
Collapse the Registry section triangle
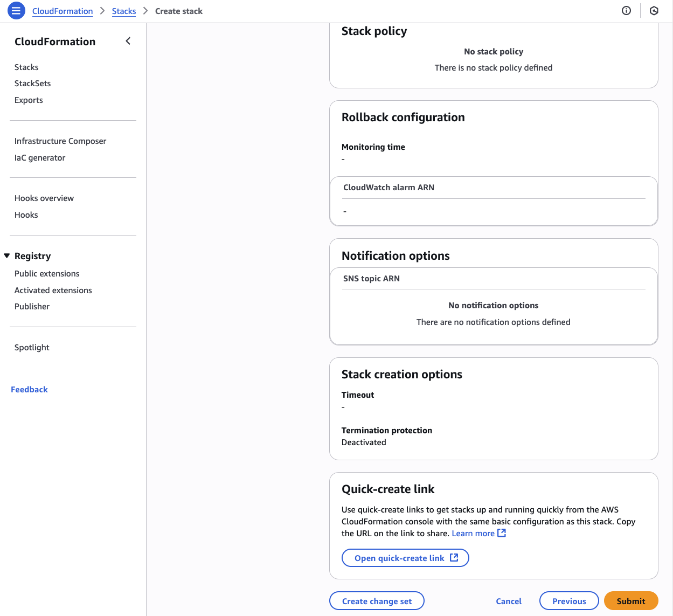(7, 255)
